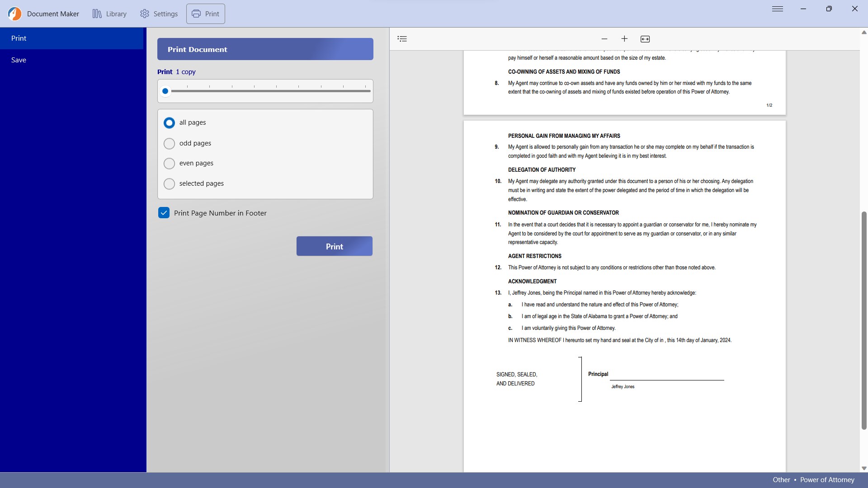
Task: Open Settings from the top toolbar
Action: (159, 14)
